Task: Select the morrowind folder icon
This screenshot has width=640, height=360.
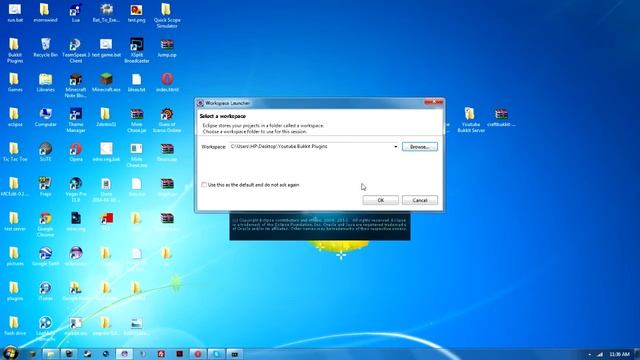Action: [45, 13]
